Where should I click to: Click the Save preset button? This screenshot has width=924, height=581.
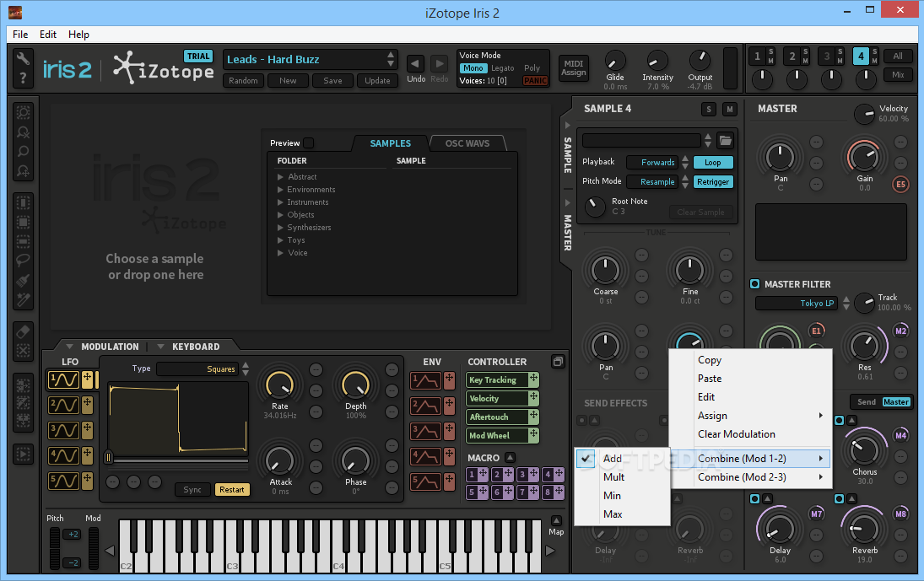332,81
